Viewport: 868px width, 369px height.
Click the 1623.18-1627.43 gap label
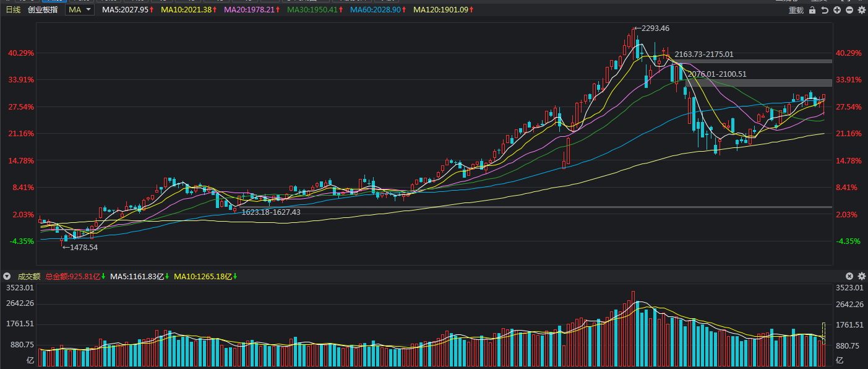[x=271, y=212]
